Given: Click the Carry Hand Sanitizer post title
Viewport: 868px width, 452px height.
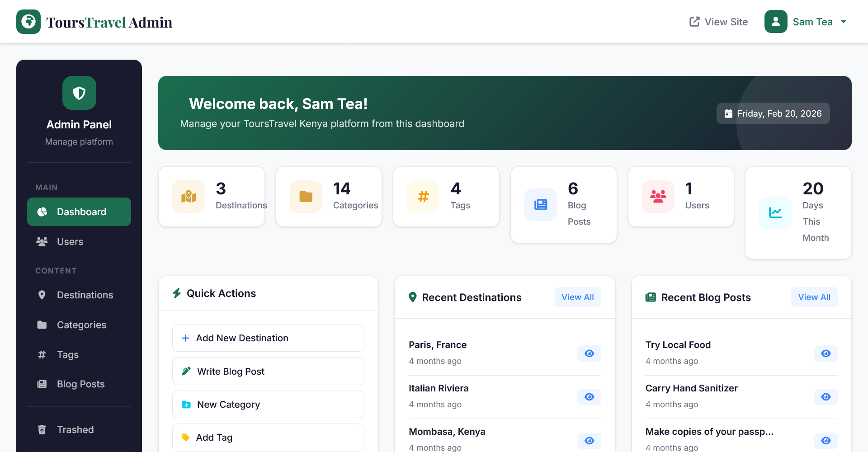Looking at the screenshot, I should (692, 388).
